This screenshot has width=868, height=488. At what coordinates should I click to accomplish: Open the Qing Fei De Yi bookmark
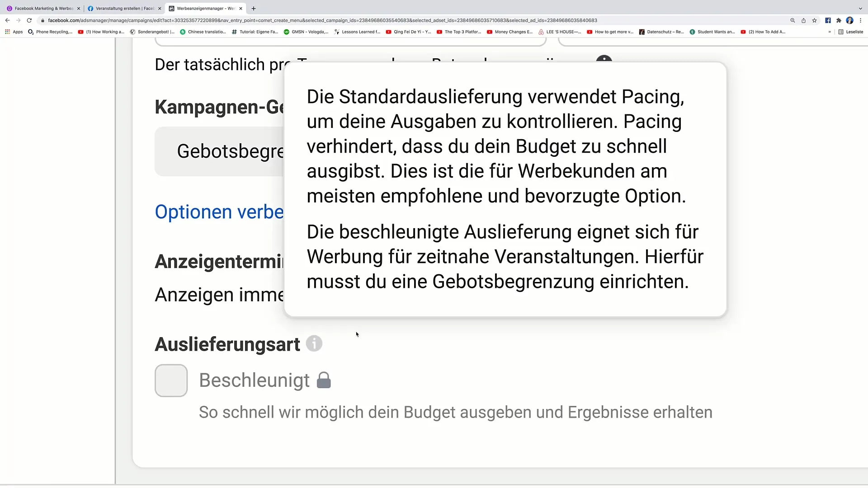tap(408, 32)
